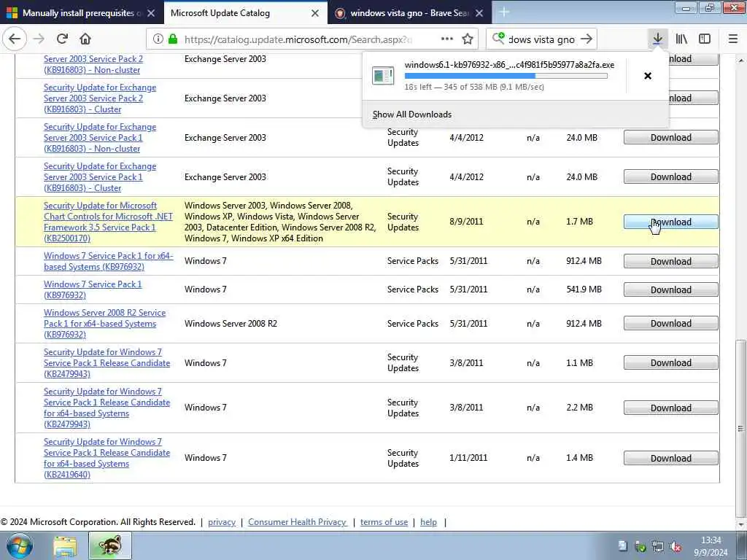
Task: Select the 541.9 MB size cell
Action: [584, 289]
